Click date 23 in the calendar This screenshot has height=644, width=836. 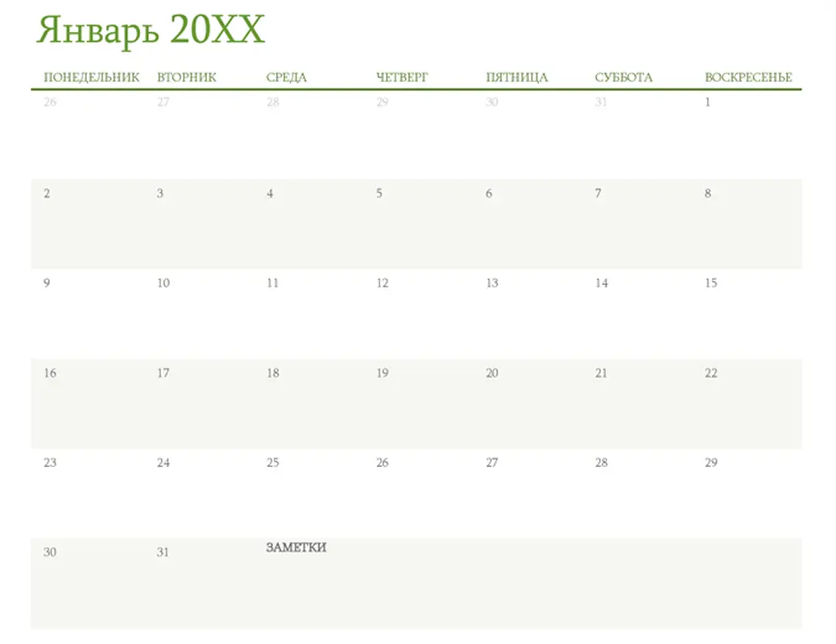click(50, 463)
